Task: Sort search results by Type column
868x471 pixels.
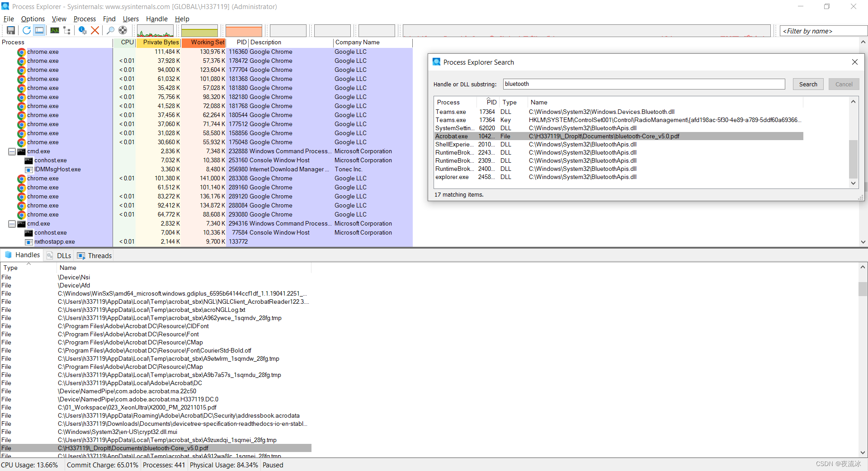Action: [513, 102]
